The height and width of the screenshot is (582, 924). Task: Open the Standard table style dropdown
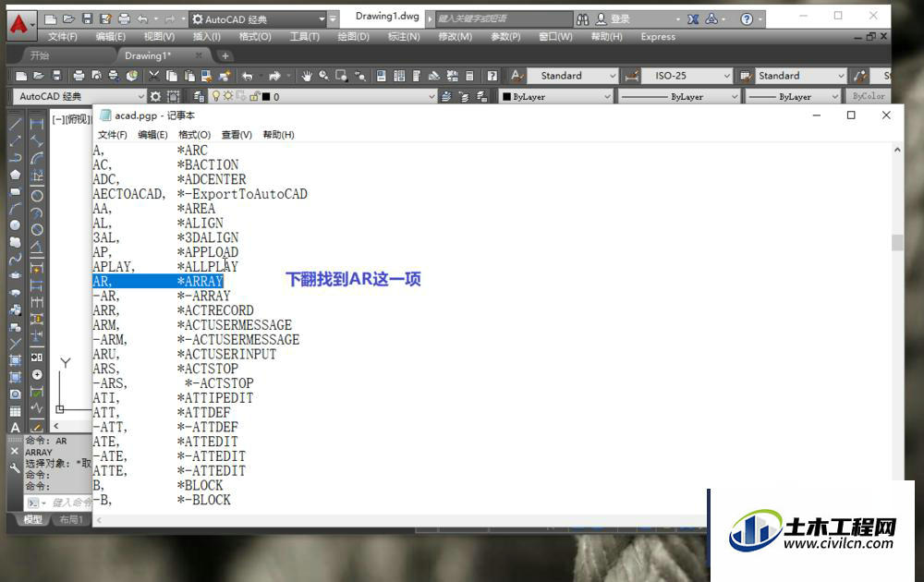(800, 76)
